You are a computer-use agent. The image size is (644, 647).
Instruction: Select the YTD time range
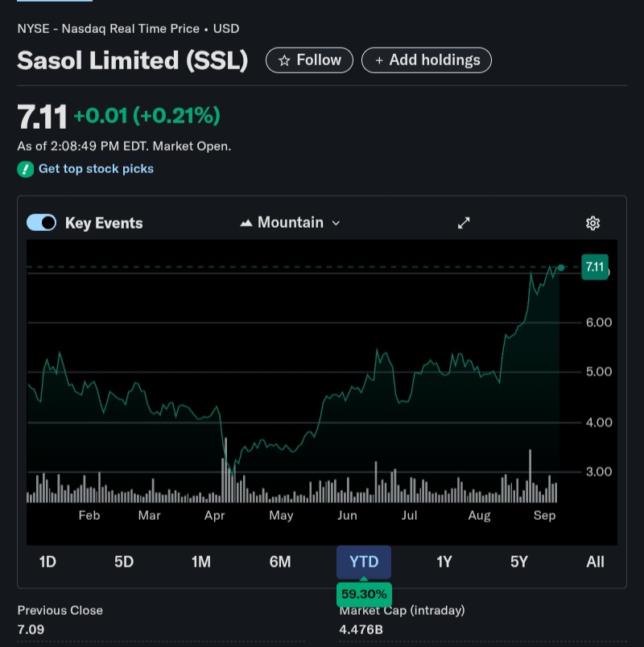[364, 562]
